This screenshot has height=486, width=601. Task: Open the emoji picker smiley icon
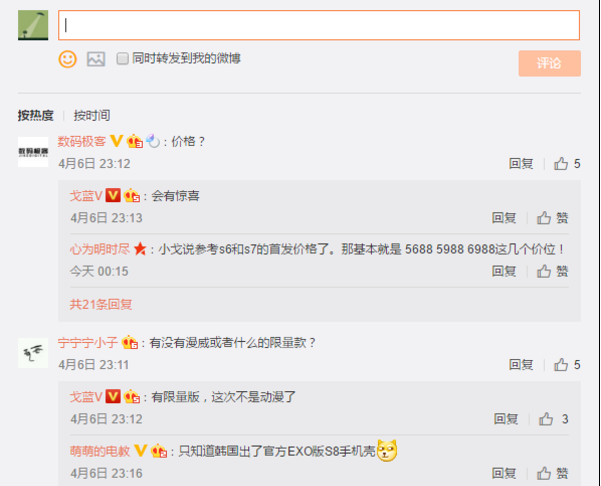(67, 59)
